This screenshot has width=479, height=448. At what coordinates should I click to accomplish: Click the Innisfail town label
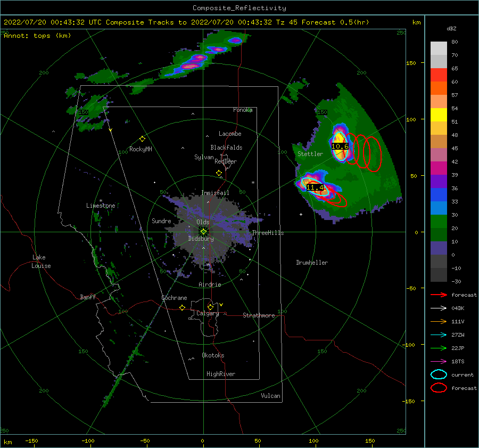click(215, 193)
